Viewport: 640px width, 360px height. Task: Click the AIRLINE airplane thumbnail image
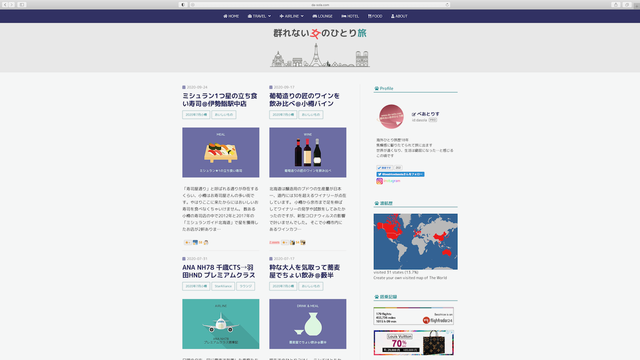pos(220,324)
